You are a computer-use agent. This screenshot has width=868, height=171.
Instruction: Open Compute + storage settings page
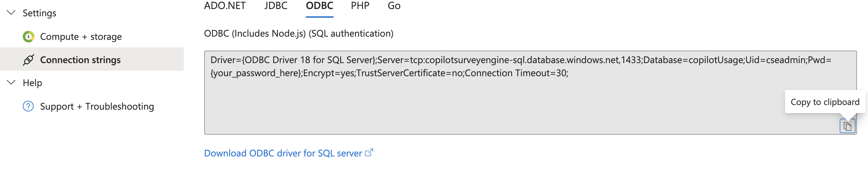tap(81, 36)
